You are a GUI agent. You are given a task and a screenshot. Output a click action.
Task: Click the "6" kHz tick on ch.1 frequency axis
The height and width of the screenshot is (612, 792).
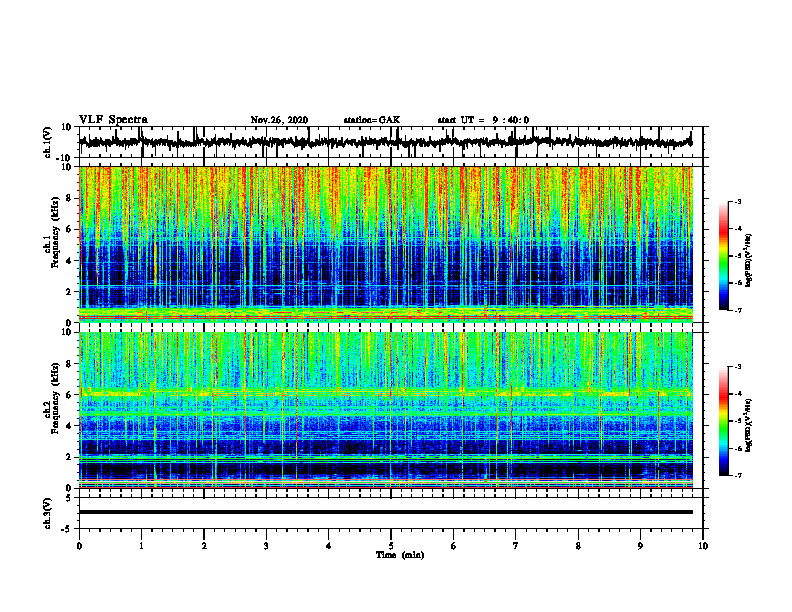[x=69, y=229]
